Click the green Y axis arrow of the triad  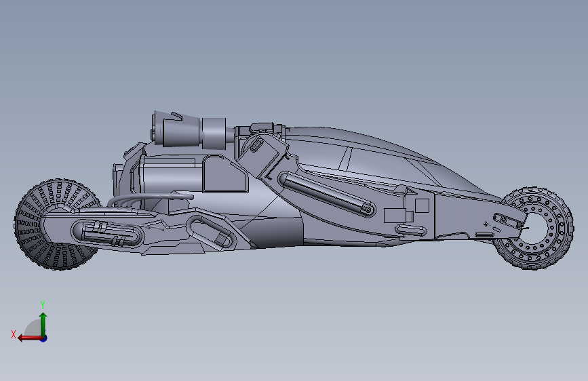click(x=43, y=324)
